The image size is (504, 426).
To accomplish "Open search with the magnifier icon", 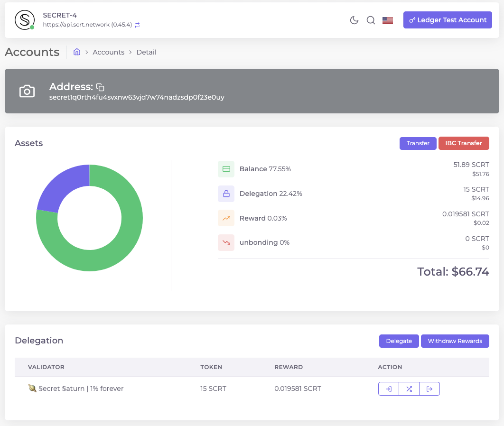I will (x=371, y=20).
